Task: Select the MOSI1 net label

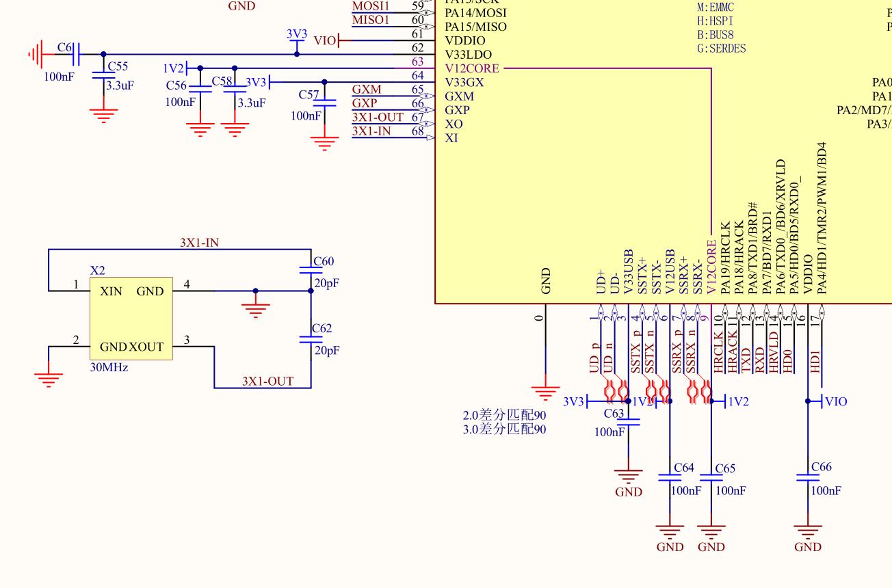Action: click(370, 6)
